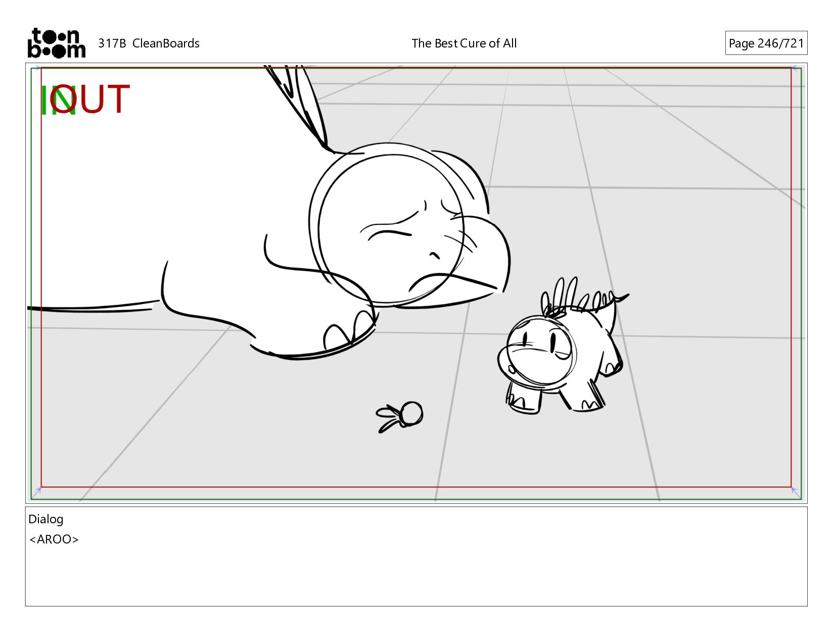Screen dimensions: 834x644
Task: Click the 'Page 246/721' box
Action: pyautogui.click(x=766, y=43)
